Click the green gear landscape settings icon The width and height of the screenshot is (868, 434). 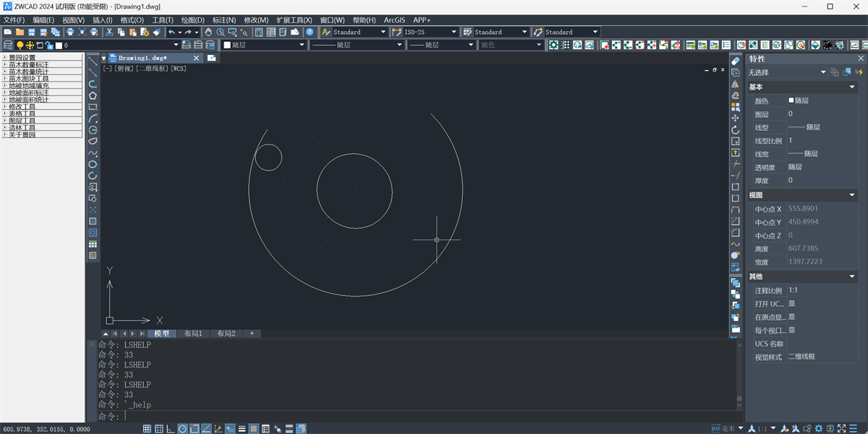553,45
